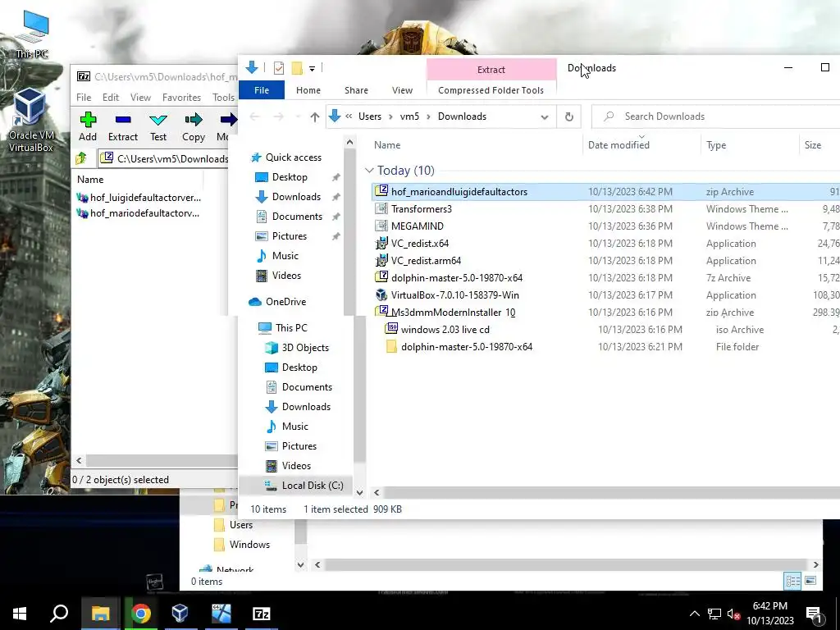This screenshot has width=840, height=630.
Task: Click the new folder icon in Explorer title bar
Action: 297,68
